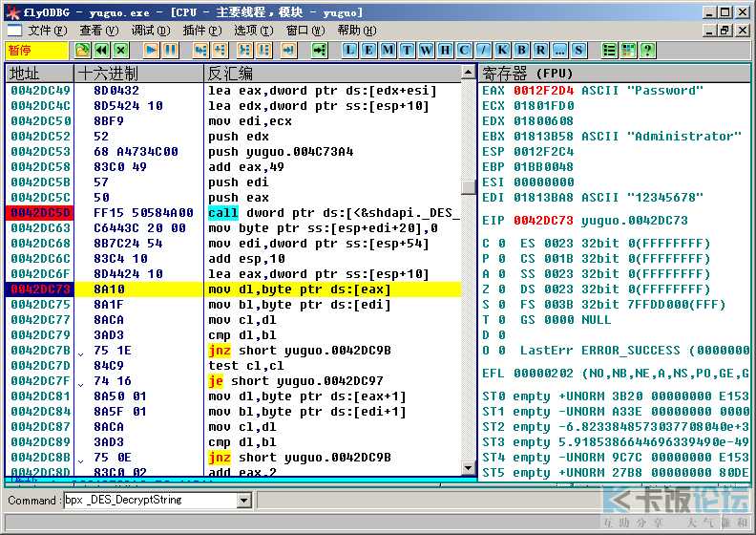Open the 选项(T) menu
756x535 pixels.
click(x=254, y=31)
